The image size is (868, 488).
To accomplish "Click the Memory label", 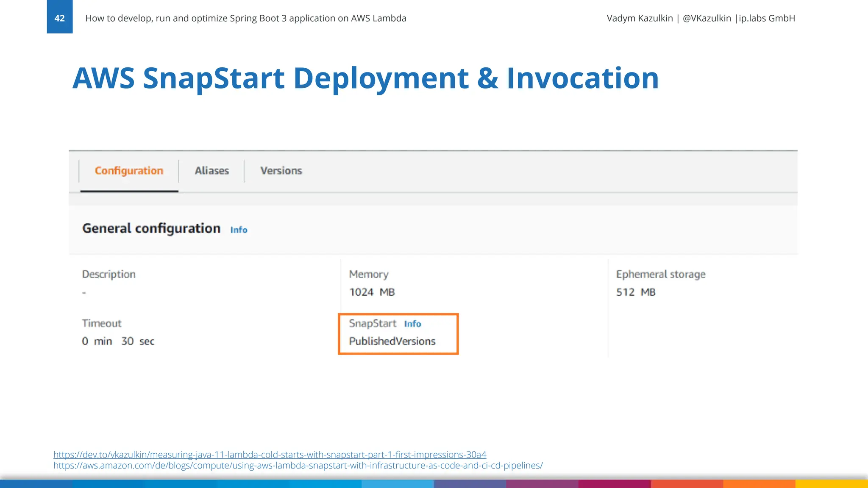I will [368, 274].
